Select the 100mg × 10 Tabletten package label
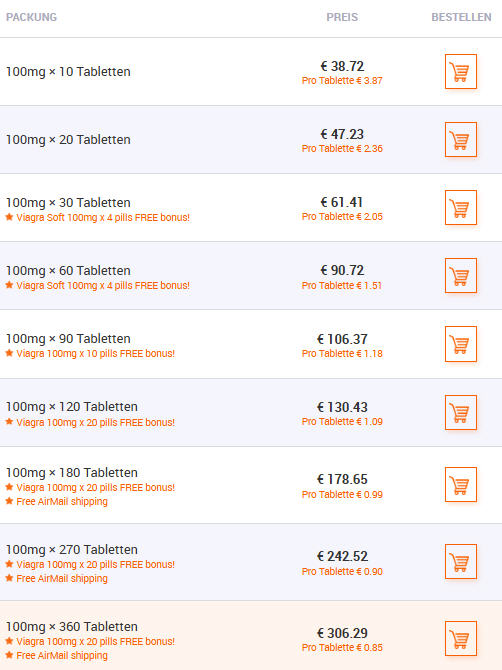This screenshot has height=670, width=502. point(68,71)
